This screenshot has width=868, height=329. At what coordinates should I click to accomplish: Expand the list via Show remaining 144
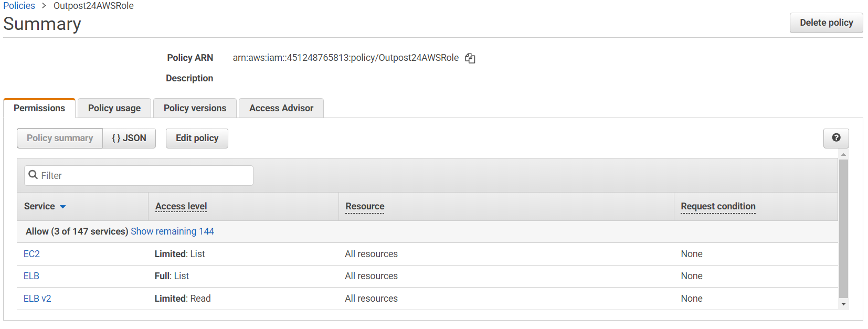pyautogui.click(x=172, y=231)
